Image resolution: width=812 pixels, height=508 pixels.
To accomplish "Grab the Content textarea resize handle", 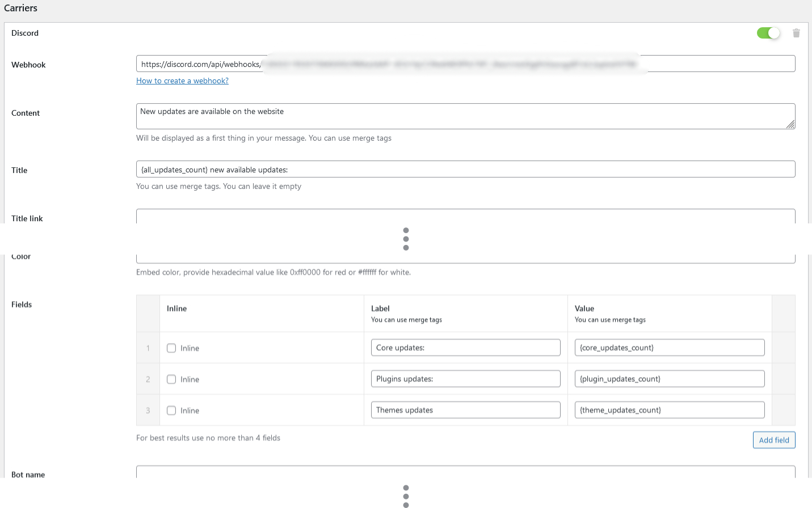I will 790,124.
